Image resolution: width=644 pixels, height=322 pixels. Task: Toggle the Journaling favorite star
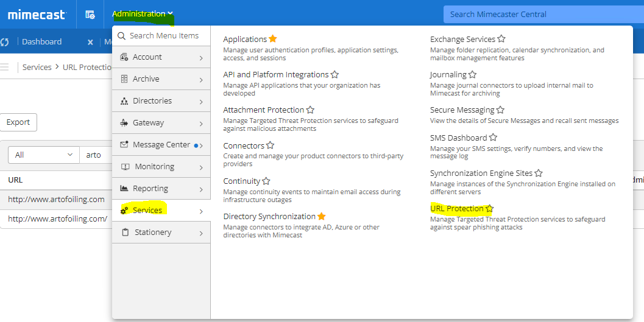pyautogui.click(x=472, y=75)
